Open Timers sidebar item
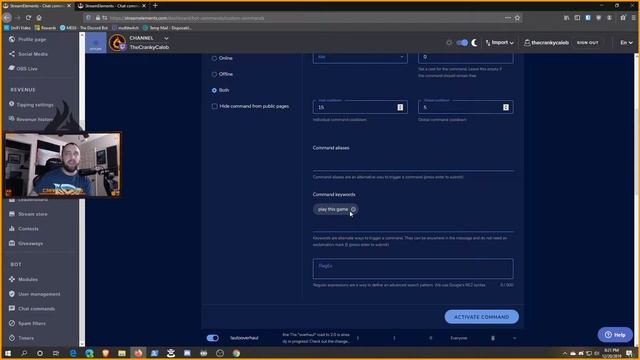The width and height of the screenshot is (640, 360). coord(21,338)
